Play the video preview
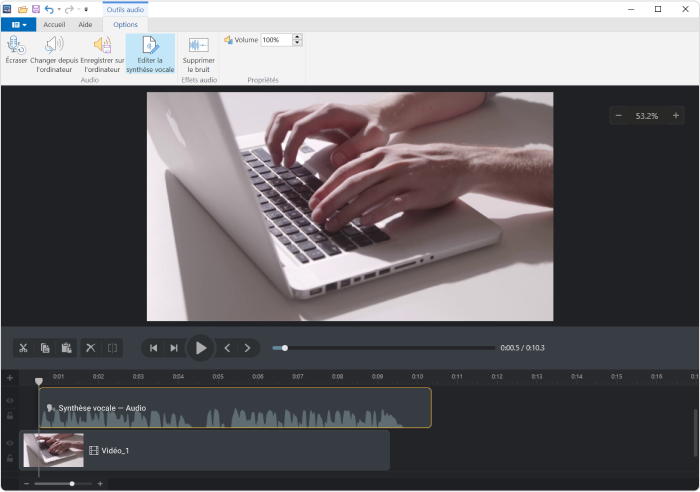 pos(201,348)
